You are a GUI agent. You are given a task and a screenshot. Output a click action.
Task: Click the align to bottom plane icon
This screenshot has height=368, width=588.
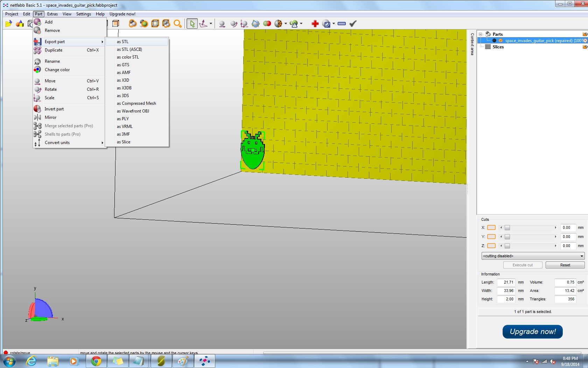point(203,23)
